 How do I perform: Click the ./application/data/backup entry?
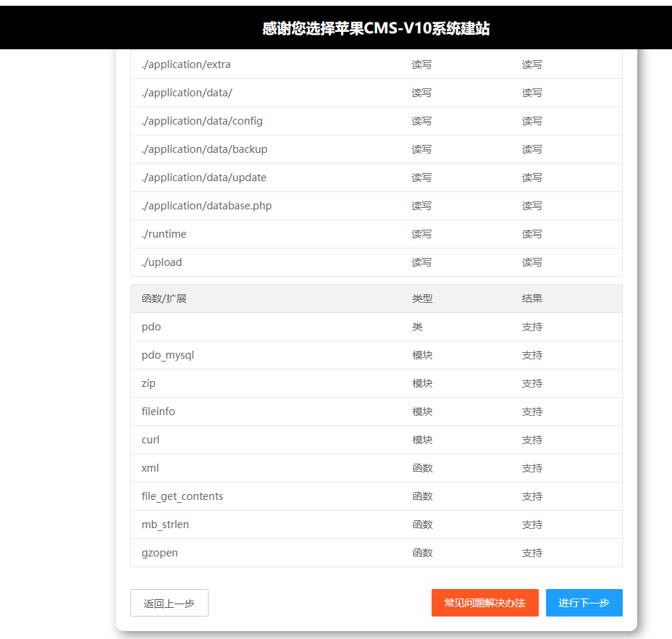coord(204,150)
